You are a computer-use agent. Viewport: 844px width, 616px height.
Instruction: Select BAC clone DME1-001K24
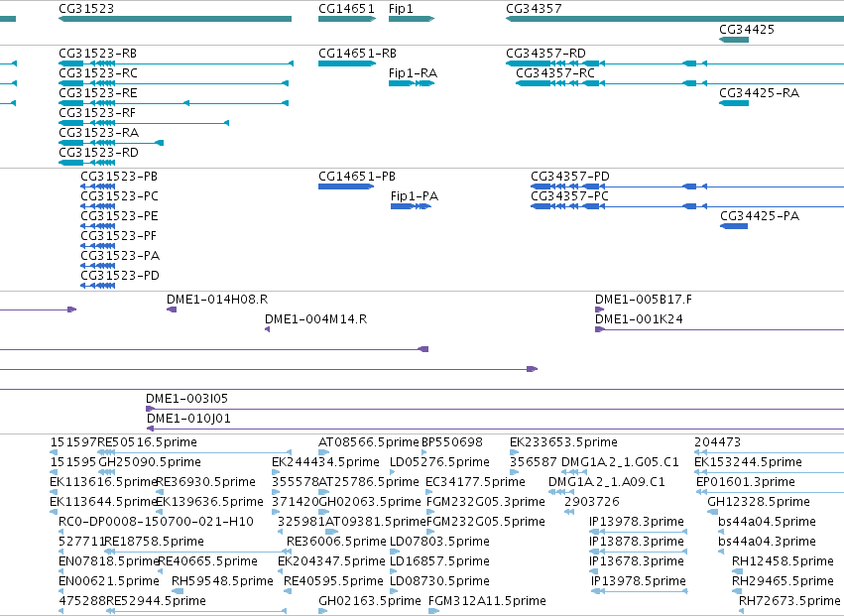point(639,319)
